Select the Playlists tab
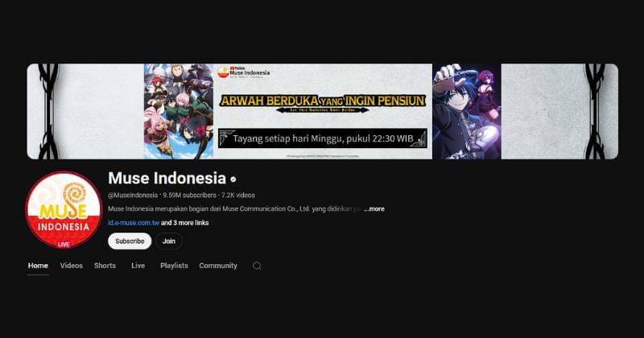This screenshot has width=644, height=338. 174,266
